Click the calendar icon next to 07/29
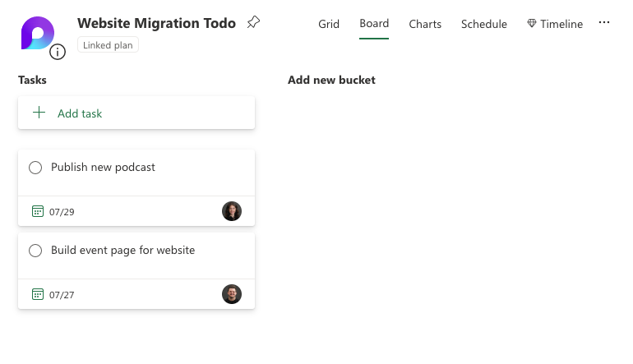Viewport: 633px width, 364px height. (x=38, y=211)
